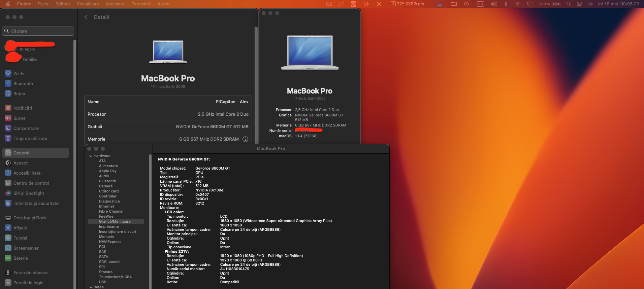Click Detalii window vertical scrollbar
This screenshot has height=289, width=644.
coord(256,85)
